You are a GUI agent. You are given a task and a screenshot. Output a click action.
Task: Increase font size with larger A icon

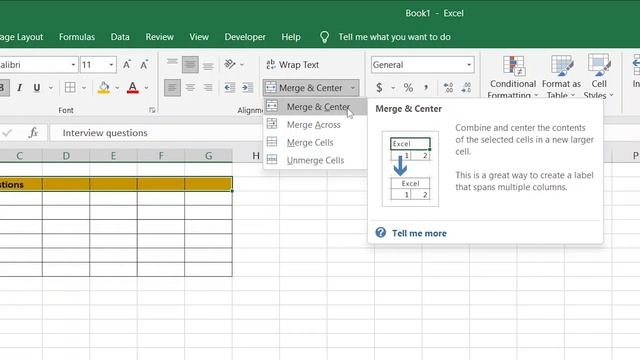(x=127, y=64)
